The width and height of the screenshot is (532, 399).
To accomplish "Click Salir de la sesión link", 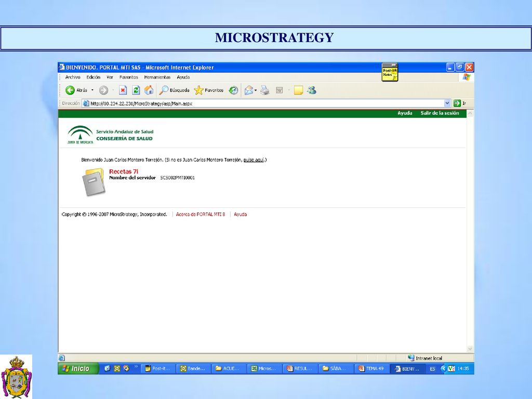I will tap(440, 113).
